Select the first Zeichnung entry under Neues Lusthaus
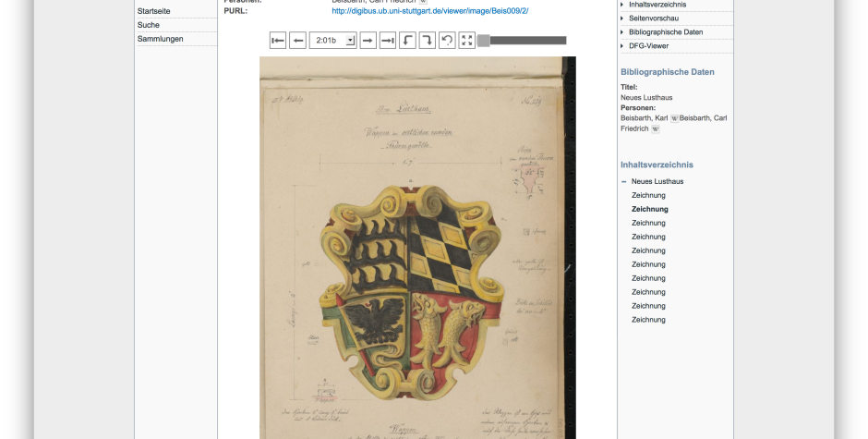 648,195
